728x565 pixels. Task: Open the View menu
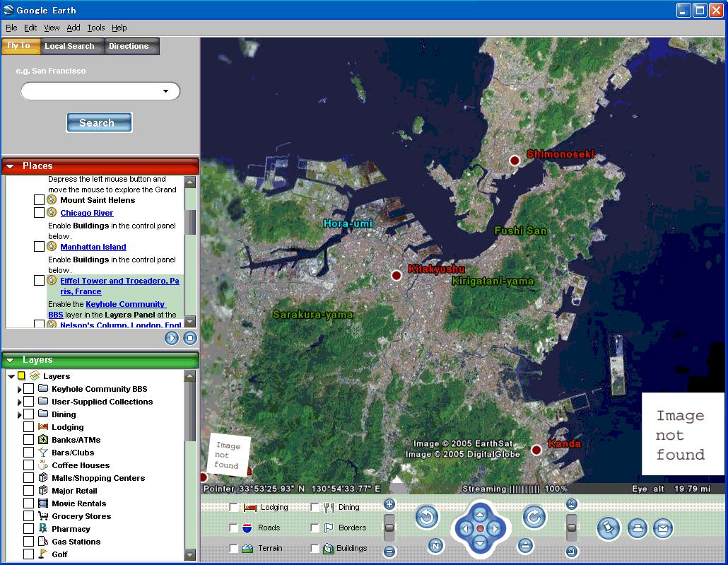[52, 28]
